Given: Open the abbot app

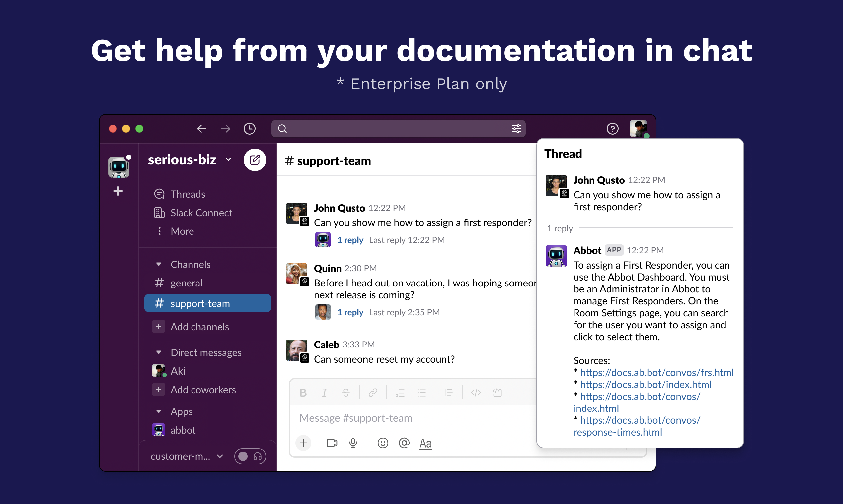Looking at the screenshot, I should pyautogui.click(x=174, y=430).
